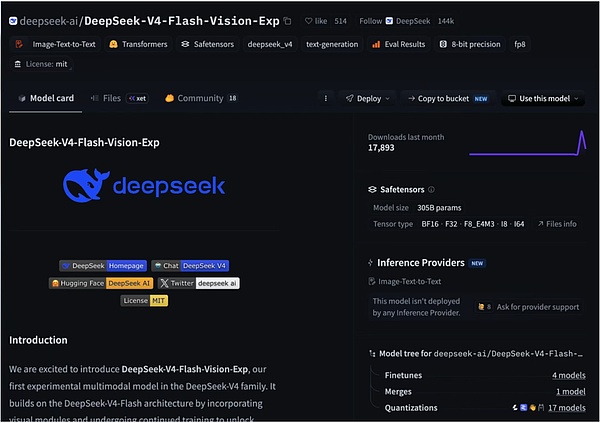The height and width of the screenshot is (423, 600).
Task: Open the Hugging Face DeepSeek AI badge
Action: pyautogui.click(x=101, y=283)
